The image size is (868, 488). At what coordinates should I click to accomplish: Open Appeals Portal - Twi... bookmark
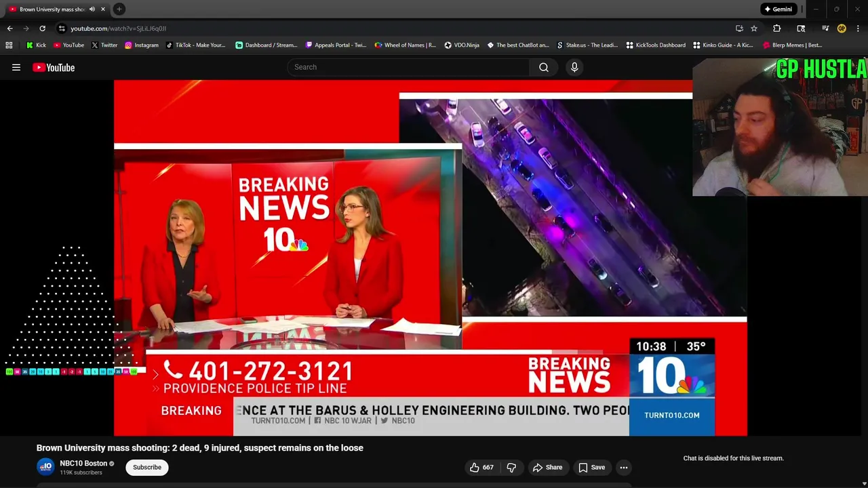(x=336, y=45)
